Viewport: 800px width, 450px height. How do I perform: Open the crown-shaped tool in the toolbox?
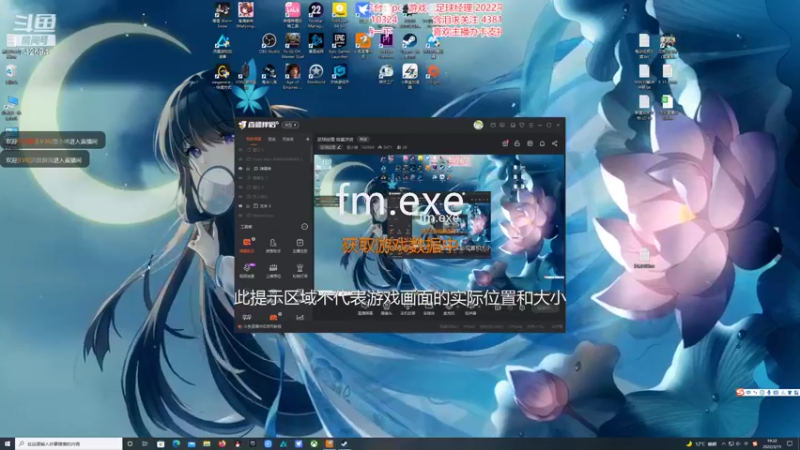click(x=273, y=270)
